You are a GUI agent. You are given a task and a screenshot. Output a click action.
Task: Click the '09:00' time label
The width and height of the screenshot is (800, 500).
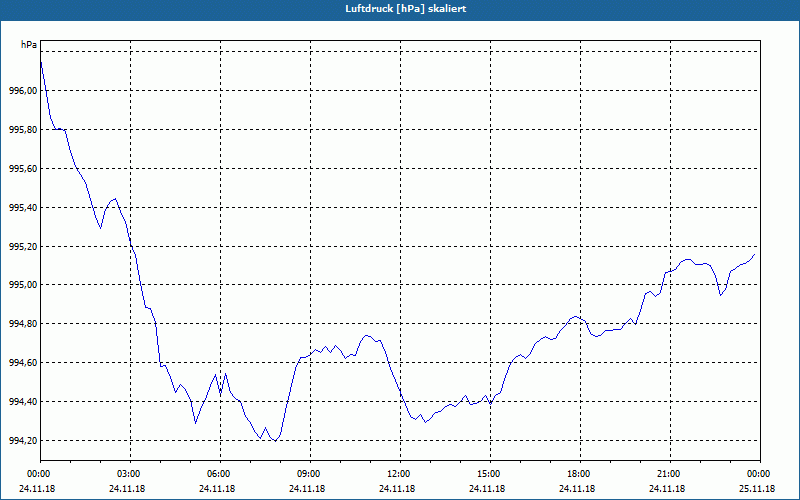pyautogui.click(x=310, y=474)
